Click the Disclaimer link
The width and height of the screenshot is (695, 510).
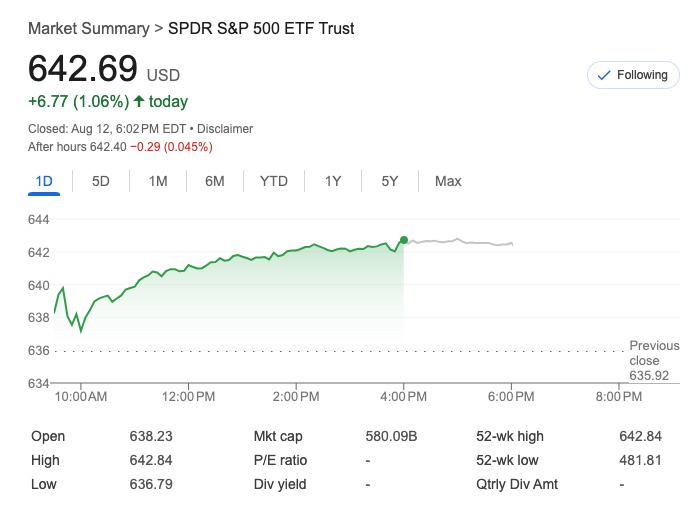(x=225, y=129)
